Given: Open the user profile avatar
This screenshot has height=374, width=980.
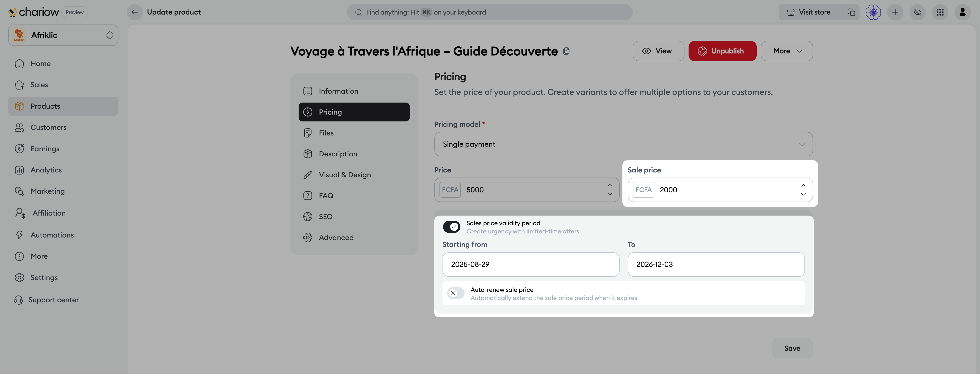Looking at the screenshot, I should tap(962, 12).
